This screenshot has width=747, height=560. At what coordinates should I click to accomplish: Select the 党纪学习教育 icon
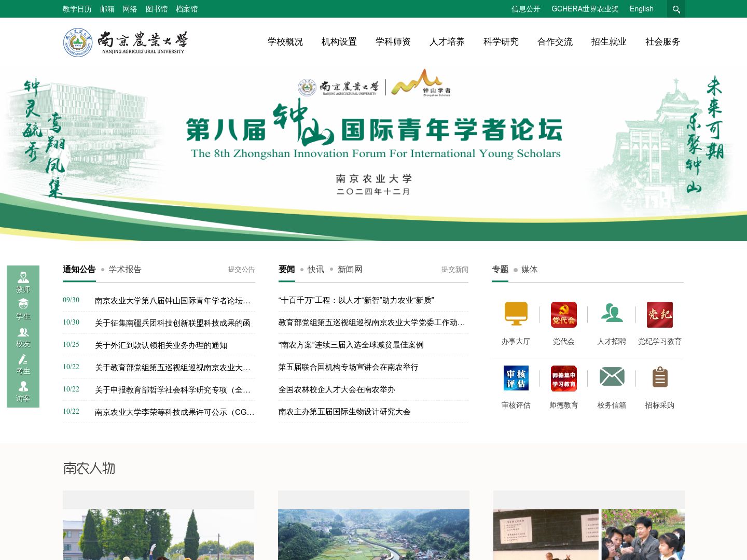pyautogui.click(x=659, y=314)
